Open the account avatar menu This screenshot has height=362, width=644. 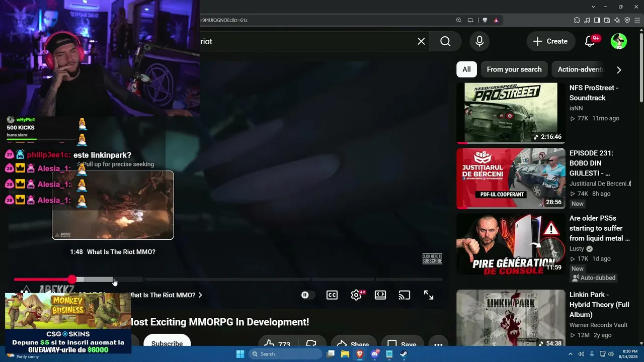click(x=619, y=41)
